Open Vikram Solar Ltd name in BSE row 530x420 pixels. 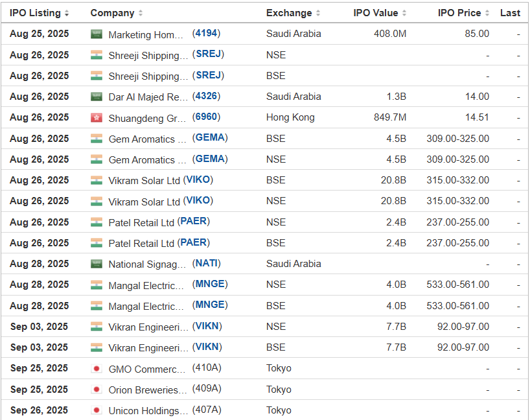(x=144, y=181)
